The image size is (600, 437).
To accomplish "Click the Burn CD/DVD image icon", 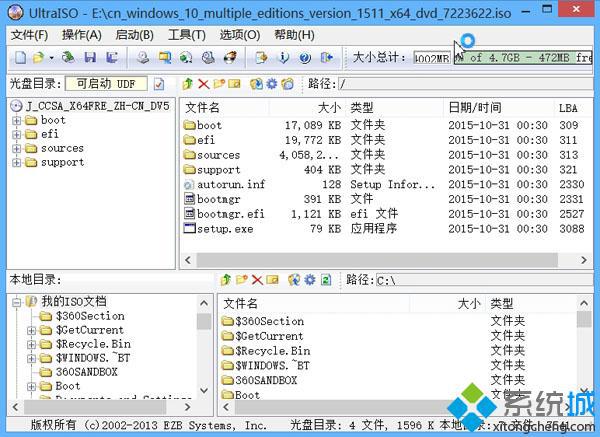I will pyautogui.click(x=230, y=58).
